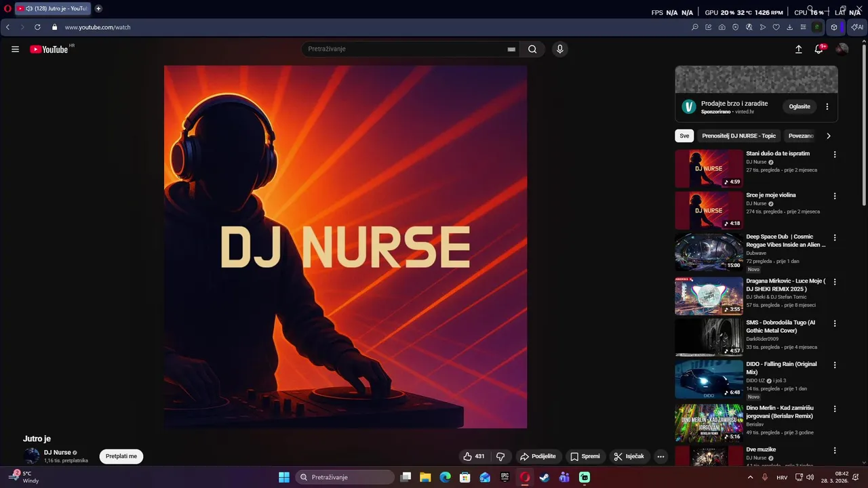The width and height of the screenshot is (868, 488).
Task: Open the Opera AI assistant button
Action: [x=857, y=27]
